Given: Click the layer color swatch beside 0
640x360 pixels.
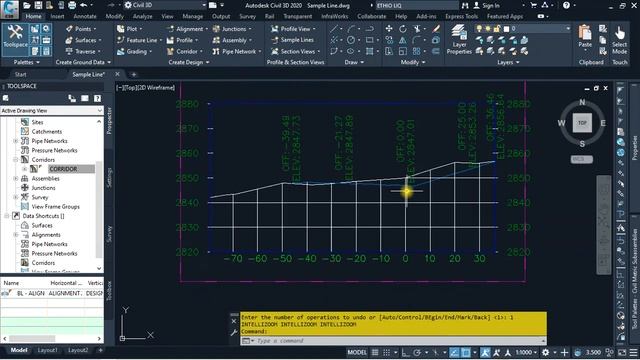Looking at the screenshot, I should [x=506, y=29].
